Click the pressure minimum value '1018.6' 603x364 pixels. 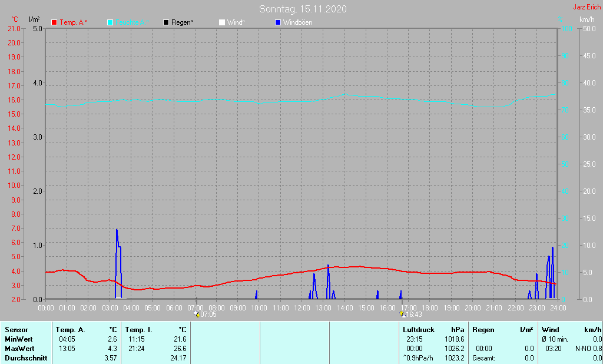(454, 339)
